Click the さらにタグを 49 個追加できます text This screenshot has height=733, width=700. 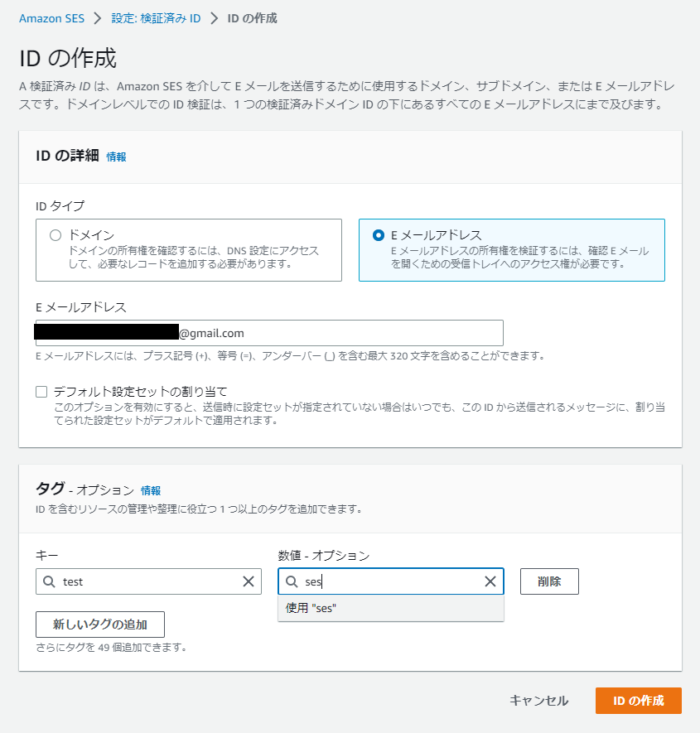[111, 648]
